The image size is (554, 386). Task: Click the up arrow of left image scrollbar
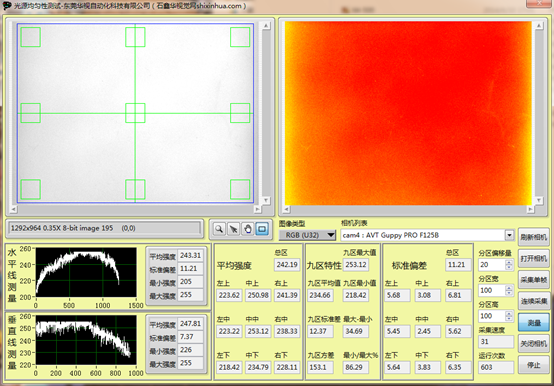[266, 25]
